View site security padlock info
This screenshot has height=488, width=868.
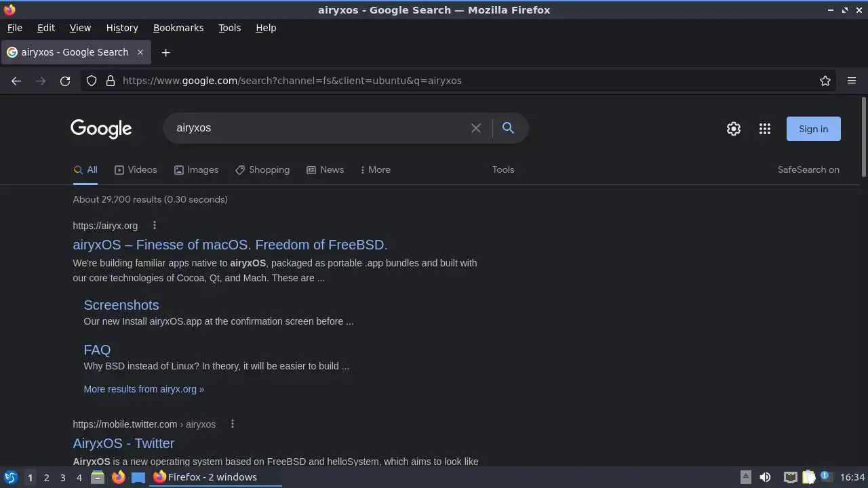(111, 81)
